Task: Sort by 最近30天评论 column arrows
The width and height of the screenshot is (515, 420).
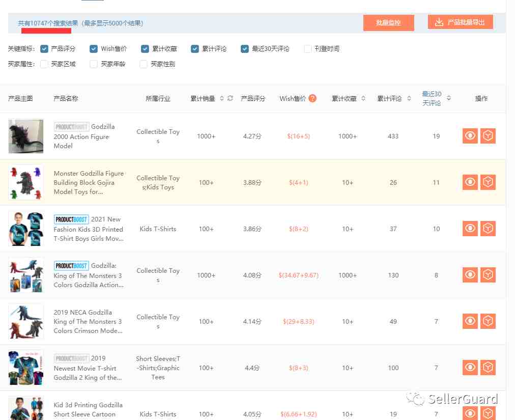Action: click(x=449, y=98)
